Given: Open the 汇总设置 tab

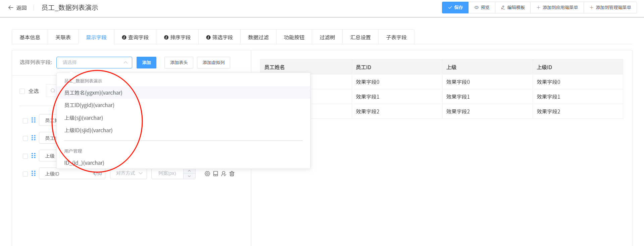Looking at the screenshot, I should coord(360,37).
